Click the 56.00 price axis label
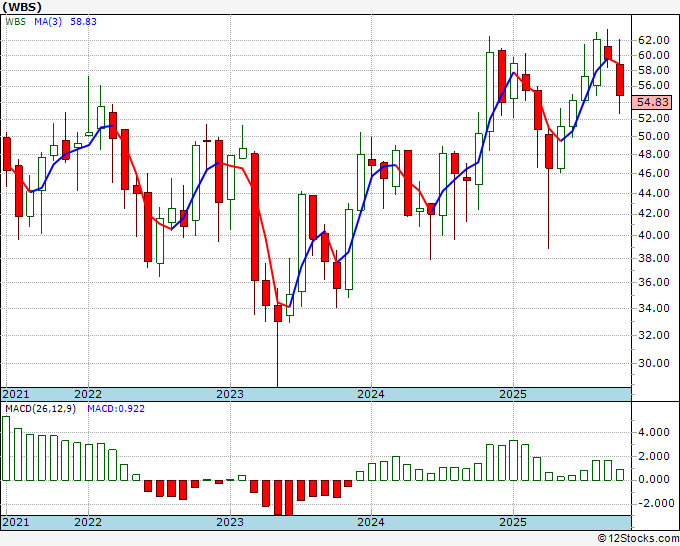 (x=654, y=85)
